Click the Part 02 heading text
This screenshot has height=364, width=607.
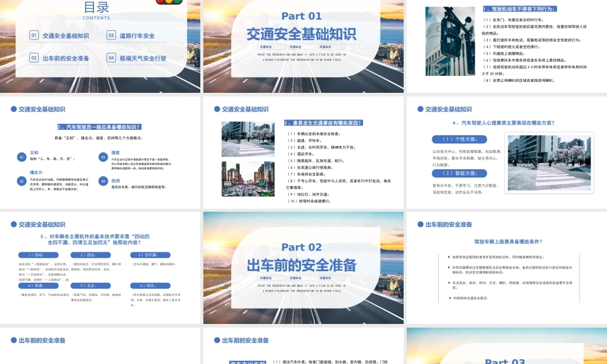coord(302,247)
